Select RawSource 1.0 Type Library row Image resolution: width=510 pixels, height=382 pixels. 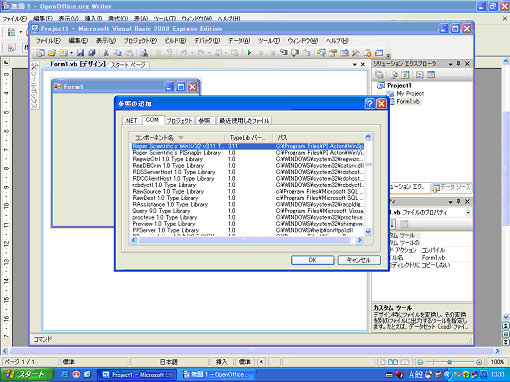248,192
